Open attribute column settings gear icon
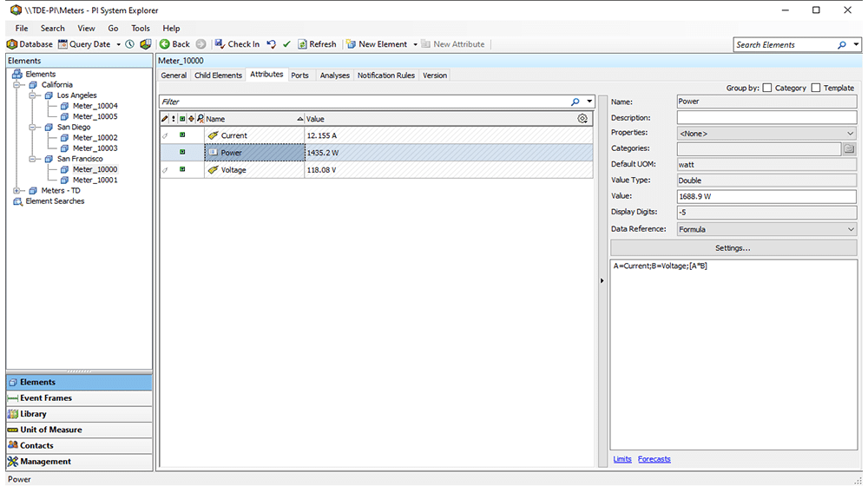Image resolution: width=868 pixels, height=486 pixels. 582,119
